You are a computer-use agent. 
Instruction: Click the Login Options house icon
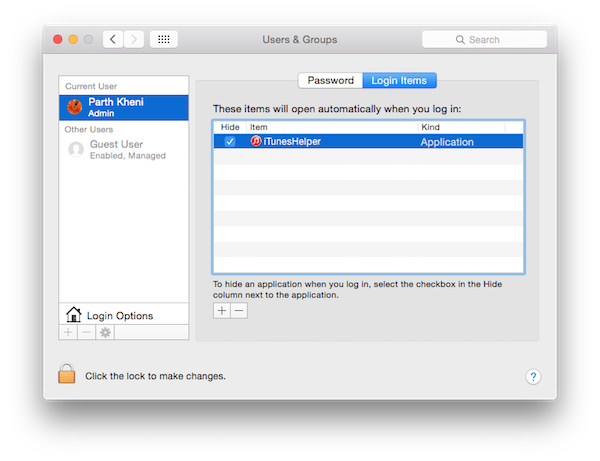point(73,315)
